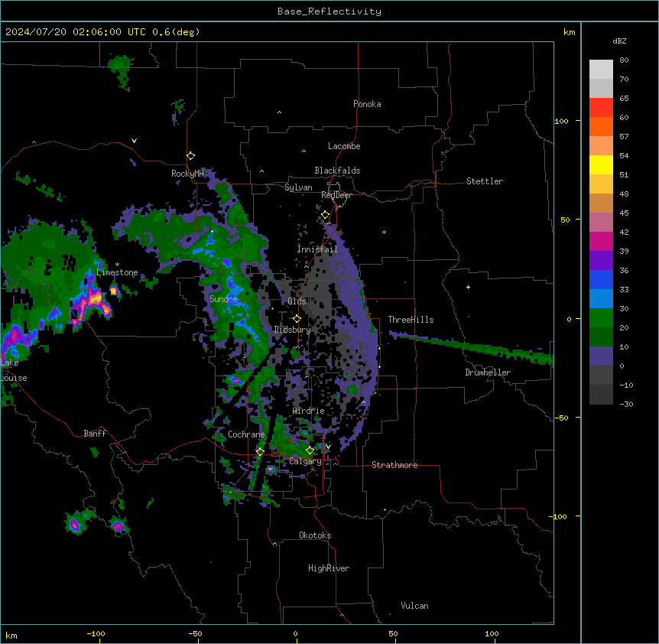This screenshot has width=659, height=644.
Task: Click the yellow v marker east of Calgary
Action: click(328, 447)
